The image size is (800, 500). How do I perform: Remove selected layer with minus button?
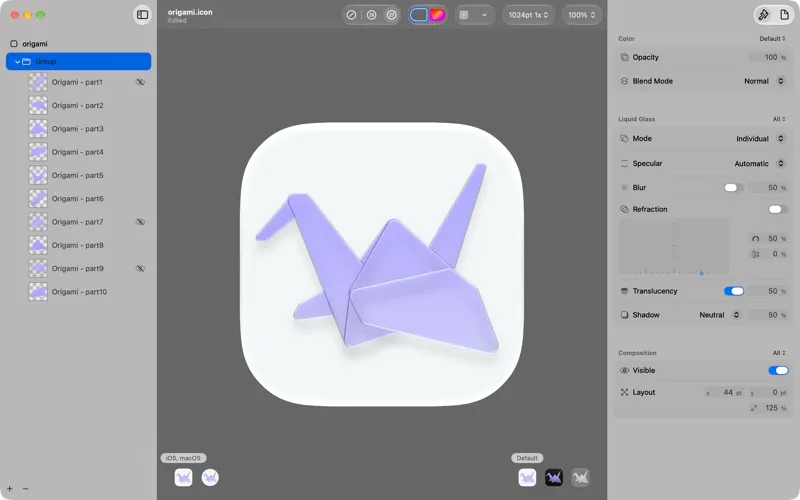pos(26,488)
